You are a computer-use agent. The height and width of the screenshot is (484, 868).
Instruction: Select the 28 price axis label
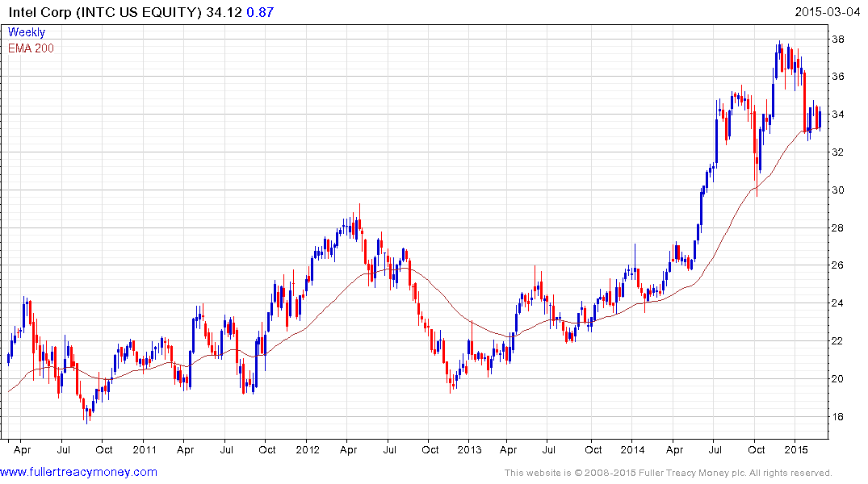[837, 228]
